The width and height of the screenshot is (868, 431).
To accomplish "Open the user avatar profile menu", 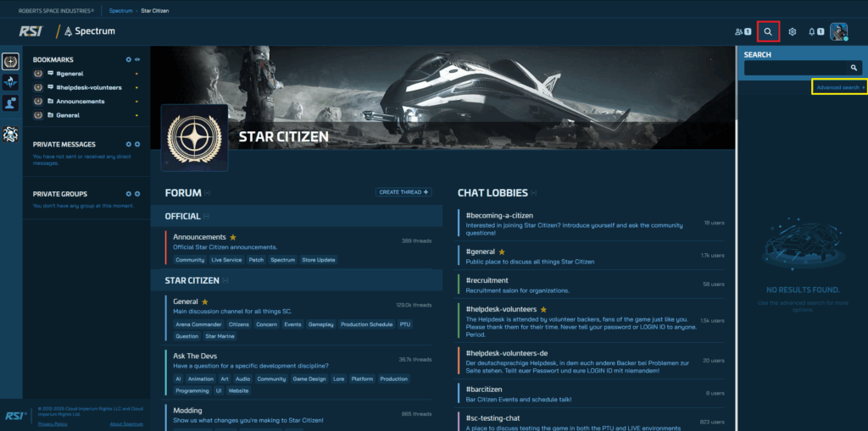I will point(838,31).
